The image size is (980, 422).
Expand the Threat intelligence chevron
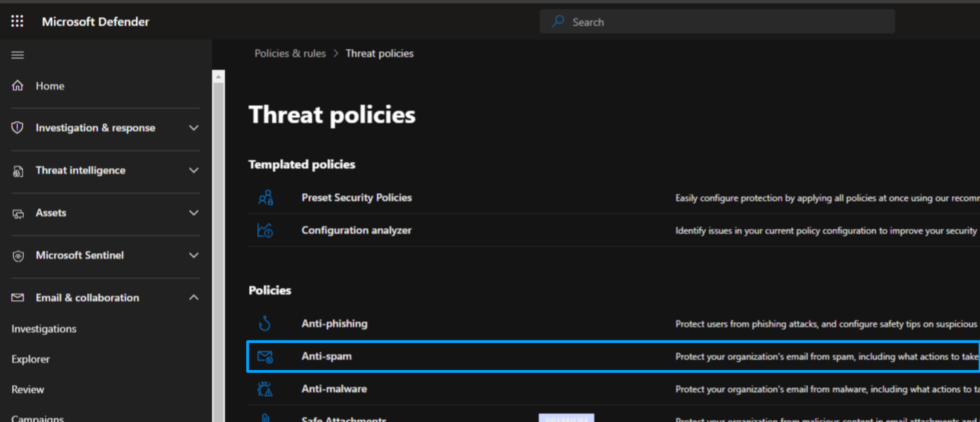[x=194, y=170]
